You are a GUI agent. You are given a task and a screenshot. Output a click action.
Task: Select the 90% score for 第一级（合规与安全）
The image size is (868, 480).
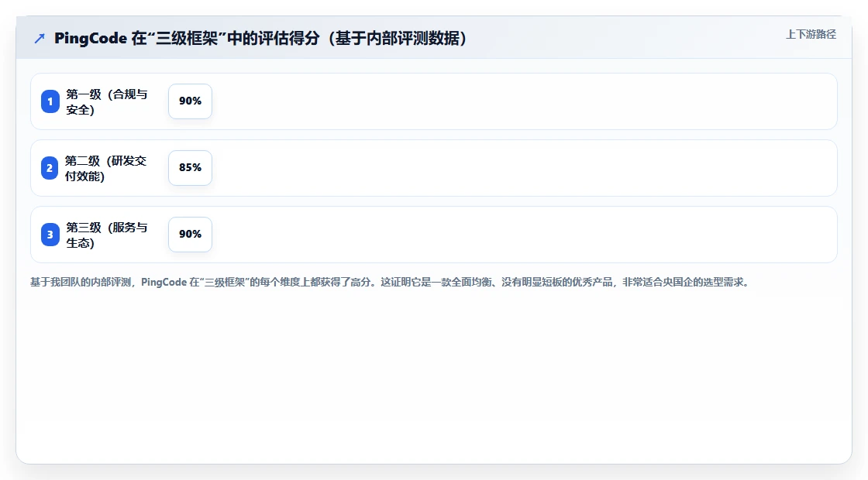(190, 101)
